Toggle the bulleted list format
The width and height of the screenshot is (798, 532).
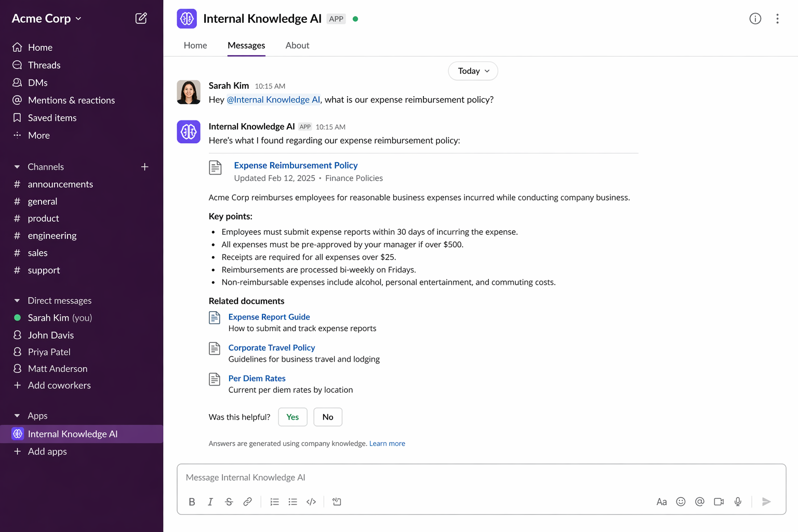(x=292, y=501)
